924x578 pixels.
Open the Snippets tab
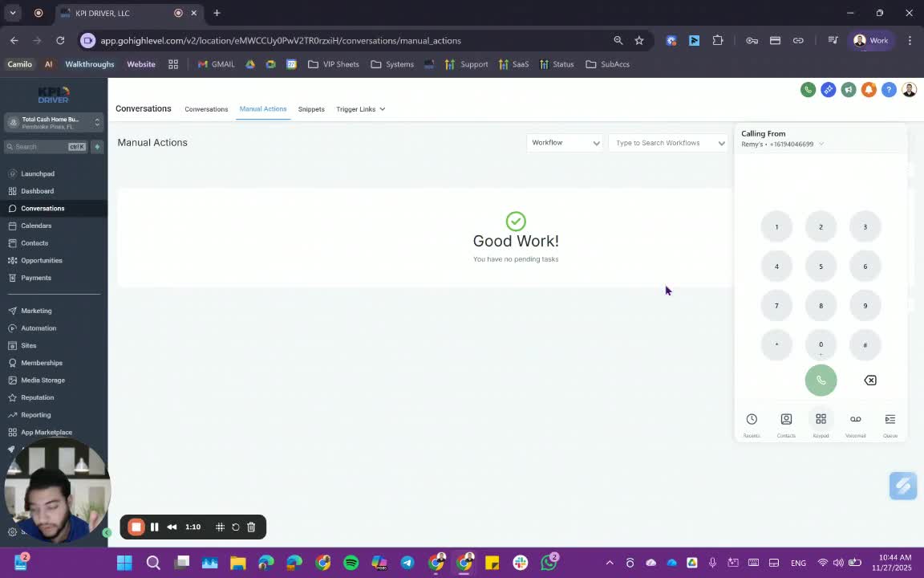(x=311, y=109)
